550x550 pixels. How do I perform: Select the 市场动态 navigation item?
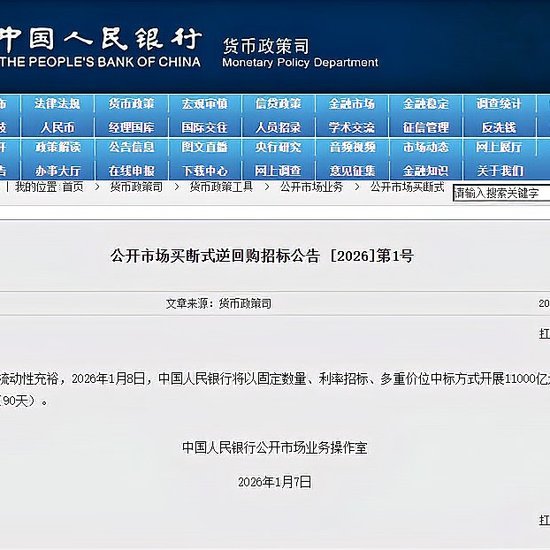(426, 147)
